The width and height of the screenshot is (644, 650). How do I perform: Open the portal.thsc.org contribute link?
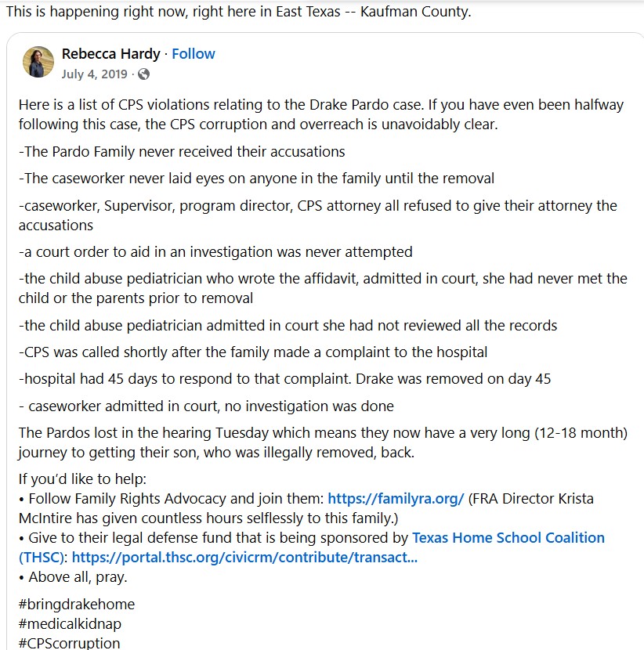point(244,558)
